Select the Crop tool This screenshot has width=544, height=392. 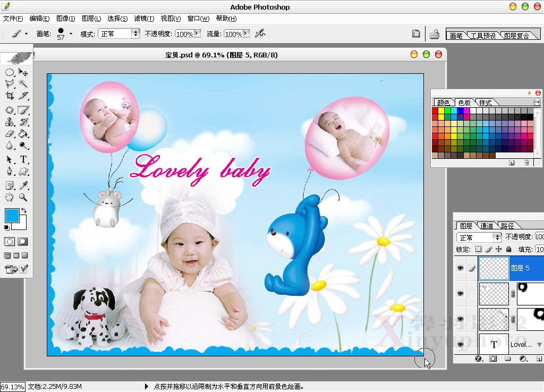coord(10,96)
